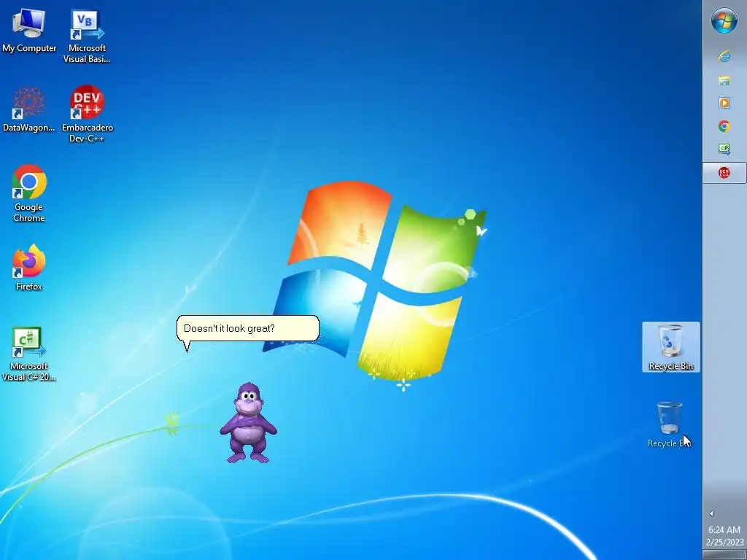Image resolution: width=747 pixels, height=560 pixels.
Task: Click the purple BonziBuddy gorilla character
Action: (x=248, y=423)
